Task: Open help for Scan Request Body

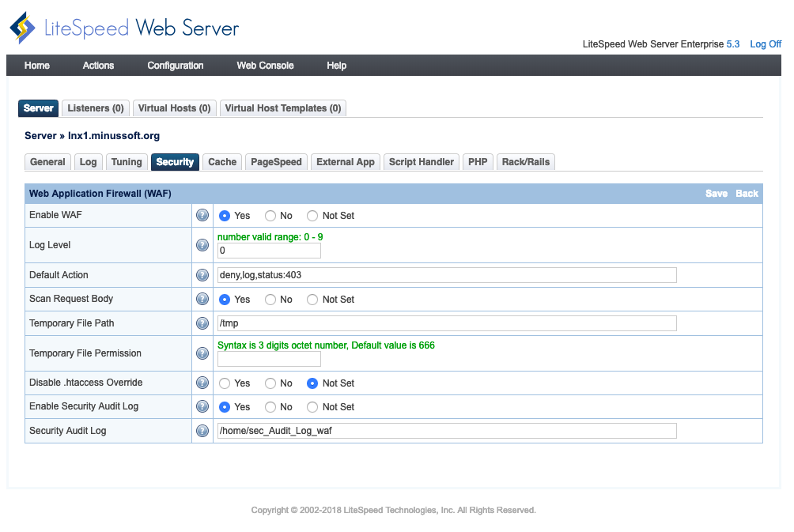Action: [x=202, y=299]
